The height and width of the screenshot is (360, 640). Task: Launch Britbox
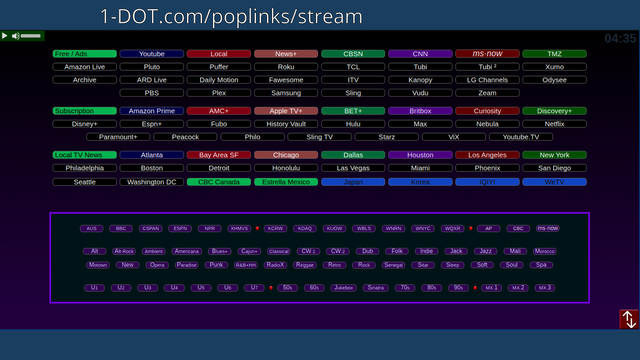[x=420, y=111]
